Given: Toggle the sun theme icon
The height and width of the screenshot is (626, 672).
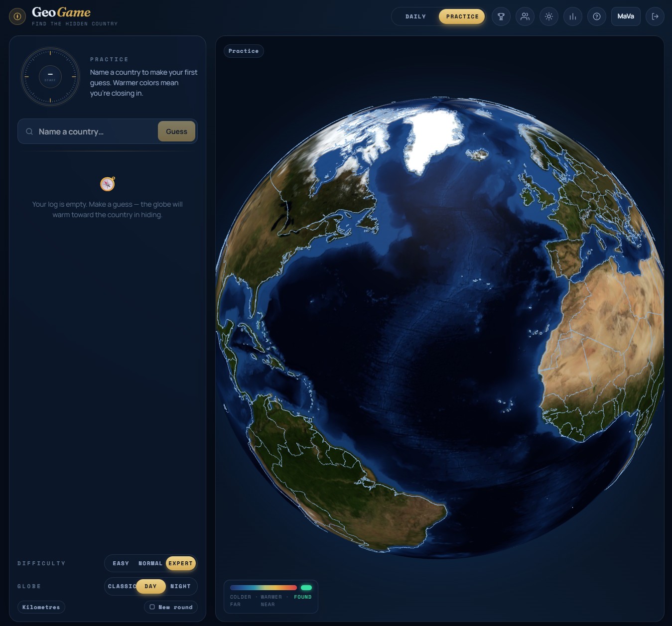Looking at the screenshot, I should pos(549,16).
